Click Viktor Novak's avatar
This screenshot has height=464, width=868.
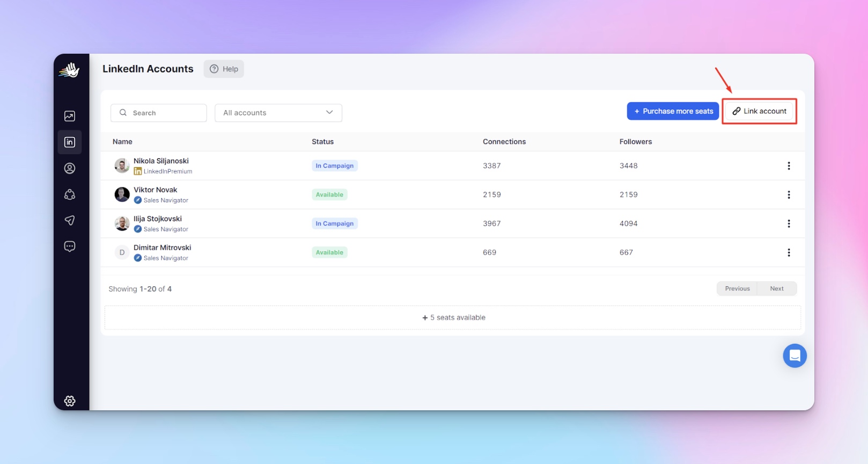(122, 194)
